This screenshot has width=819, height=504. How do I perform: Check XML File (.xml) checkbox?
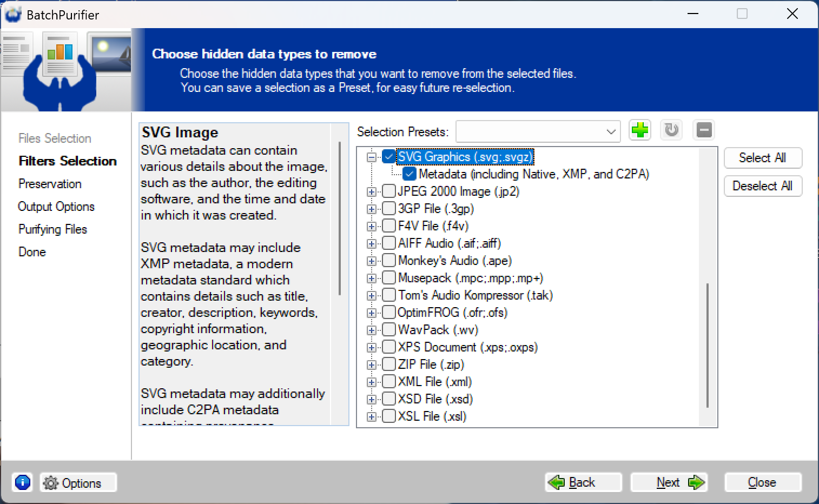[388, 382]
